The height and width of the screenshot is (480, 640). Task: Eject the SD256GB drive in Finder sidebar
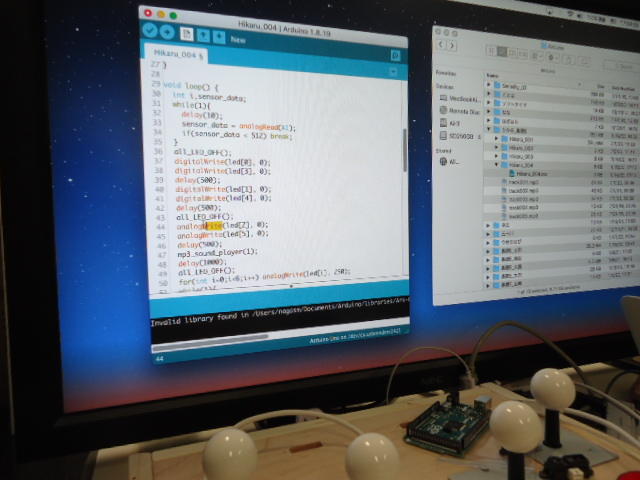479,138
